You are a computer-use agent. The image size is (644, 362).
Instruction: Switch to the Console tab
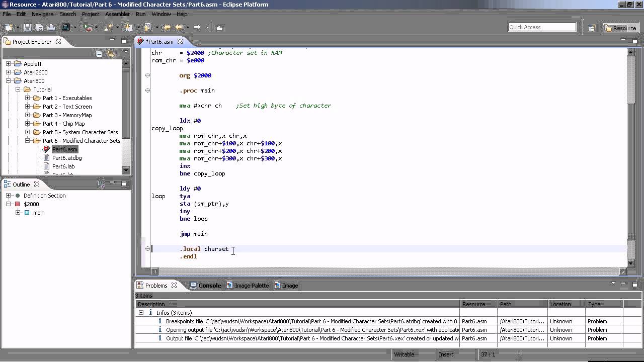(209, 286)
